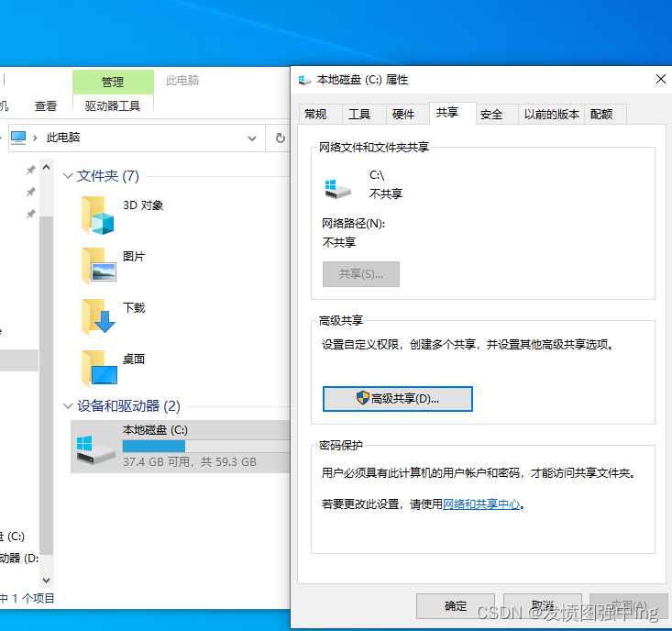672x631 pixels.
Task: Select the 本地磁盘 (C:) drive icon in Explorer
Action: [96, 449]
